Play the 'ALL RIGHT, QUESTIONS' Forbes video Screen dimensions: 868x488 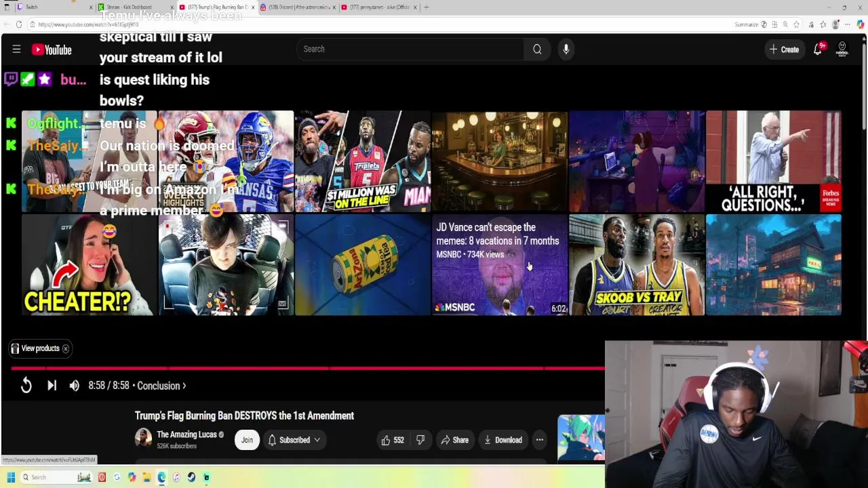coord(774,162)
